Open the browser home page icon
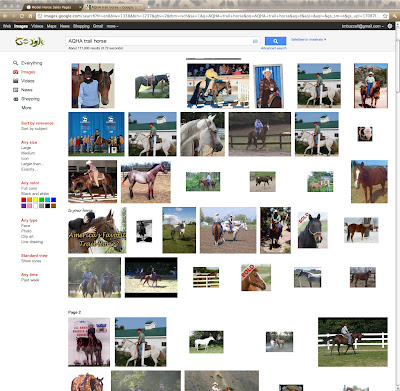Screen dimensions: 400x391 tap(30, 16)
